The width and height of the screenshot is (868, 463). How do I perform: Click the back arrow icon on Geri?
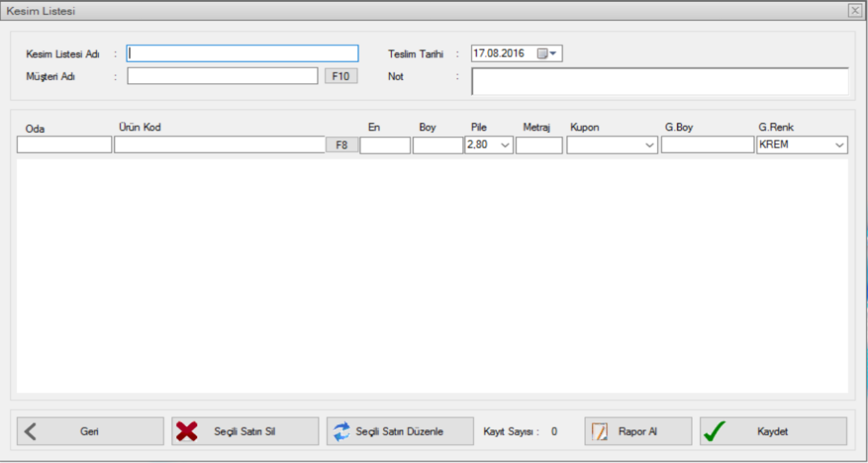(x=30, y=431)
